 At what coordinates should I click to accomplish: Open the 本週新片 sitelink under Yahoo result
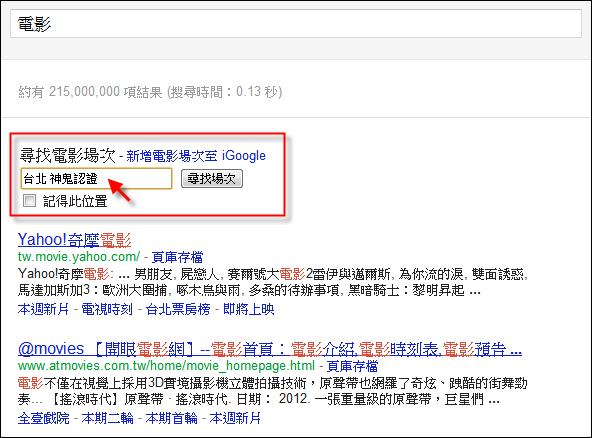(x=43, y=309)
